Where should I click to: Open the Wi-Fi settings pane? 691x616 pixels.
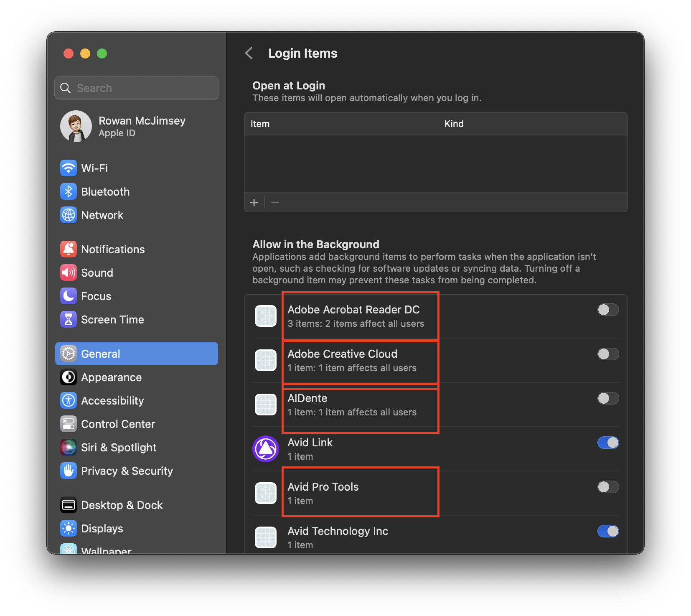click(x=137, y=168)
